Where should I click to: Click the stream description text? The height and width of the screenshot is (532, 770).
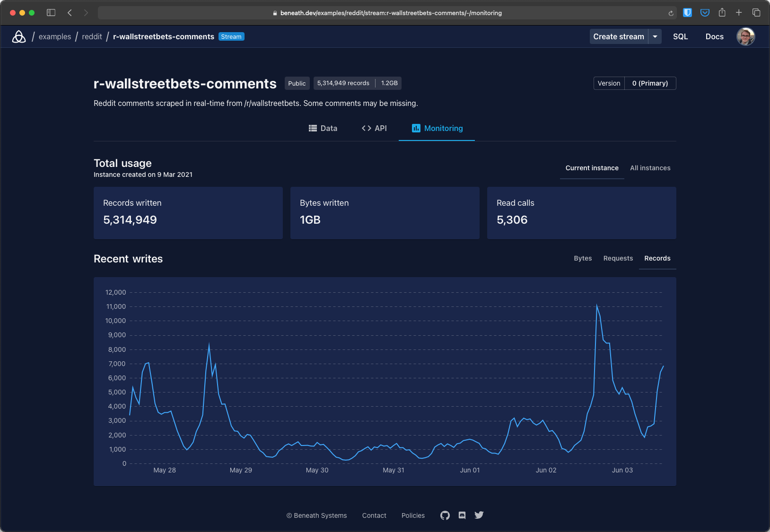tap(256, 103)
